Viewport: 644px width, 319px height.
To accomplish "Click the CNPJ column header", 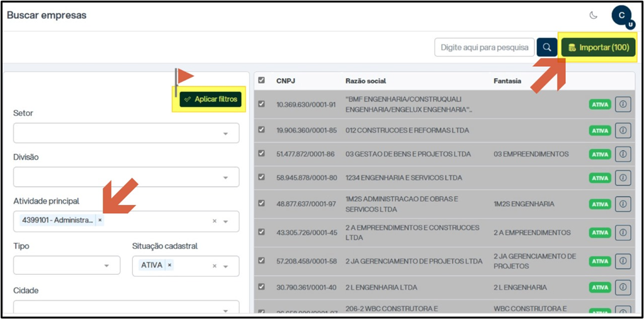I will (x=285, y=81).
